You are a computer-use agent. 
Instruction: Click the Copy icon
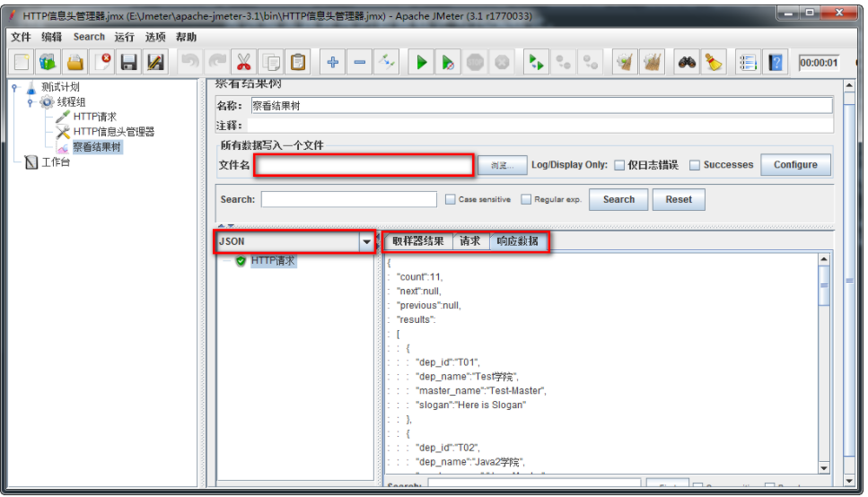click(271, 62)
